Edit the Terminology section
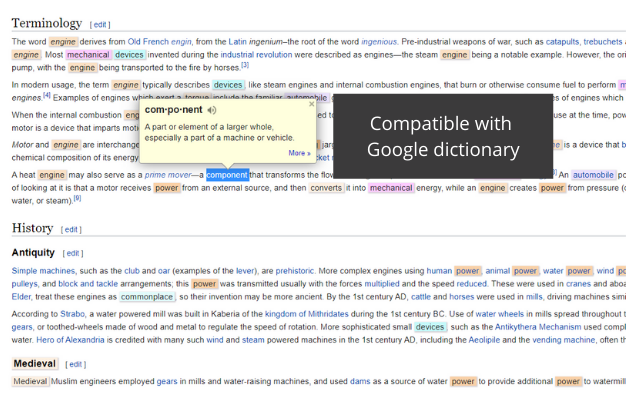 click(x=100, y=24)
